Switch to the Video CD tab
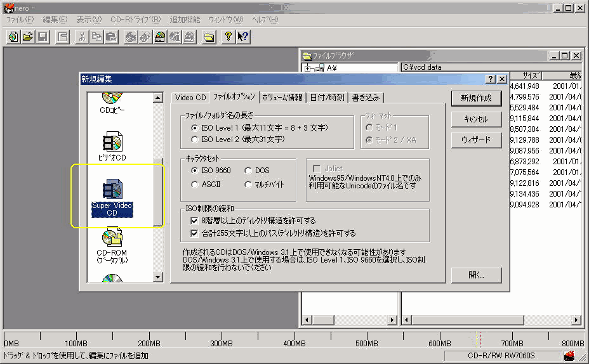Screen dimensions: 589x364 click(190, 97)
